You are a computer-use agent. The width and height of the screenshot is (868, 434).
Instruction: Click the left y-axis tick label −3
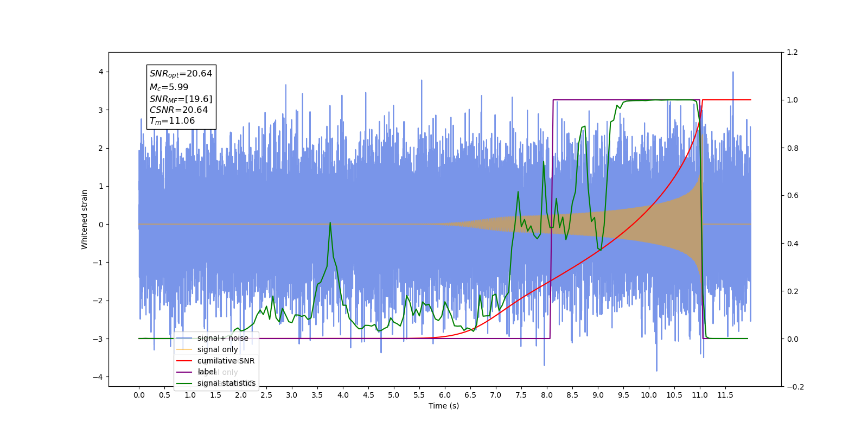(99, 339)
